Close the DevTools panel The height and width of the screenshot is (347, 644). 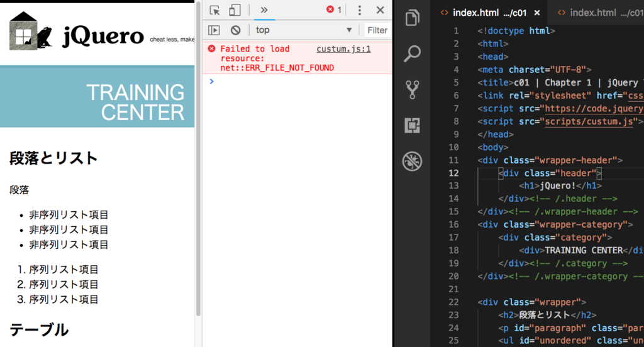[x=380, y=10]
